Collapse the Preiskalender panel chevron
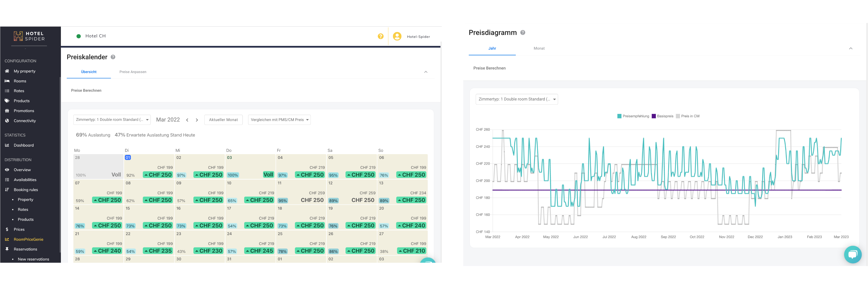This screenshot has height=289, width=868. coord(426,72)
